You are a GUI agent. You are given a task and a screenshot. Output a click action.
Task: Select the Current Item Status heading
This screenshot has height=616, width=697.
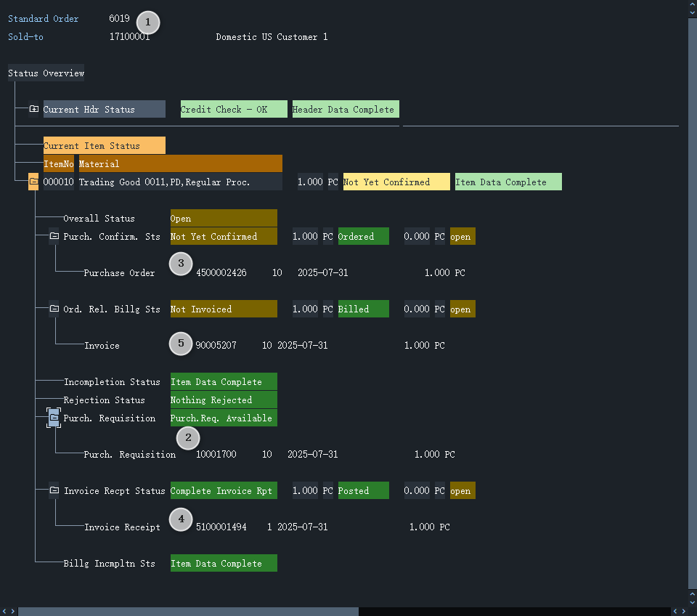point(104,145)
